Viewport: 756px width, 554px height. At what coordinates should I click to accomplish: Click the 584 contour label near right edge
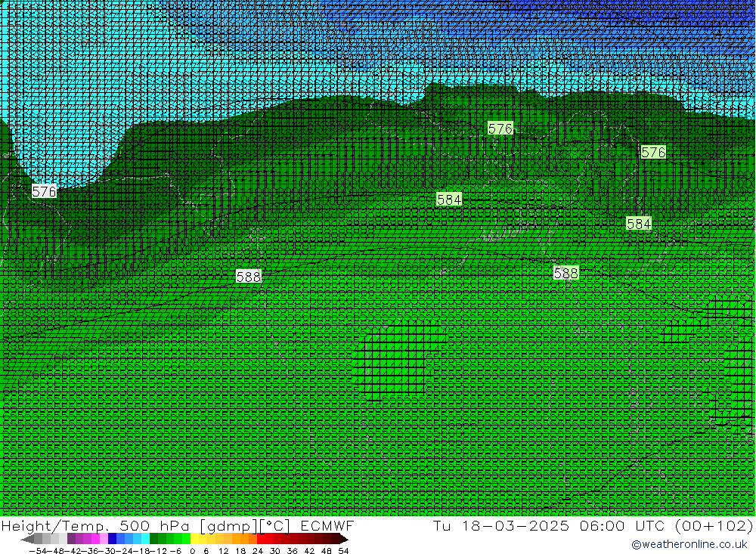click(639, 224)
